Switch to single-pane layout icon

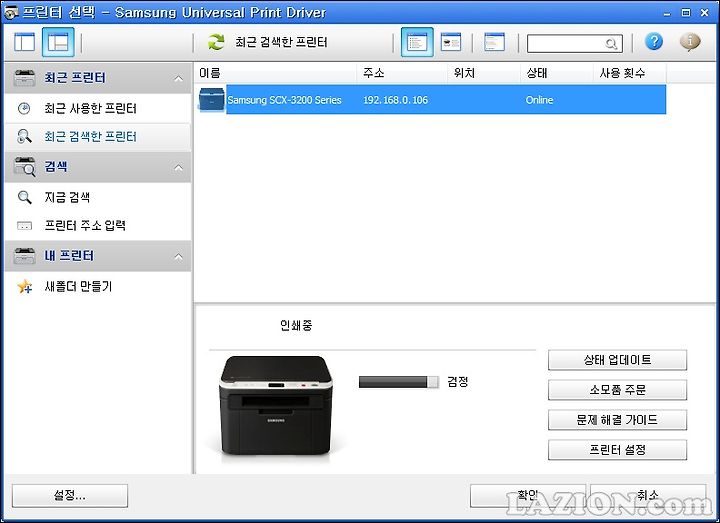(x=24, y=42)
